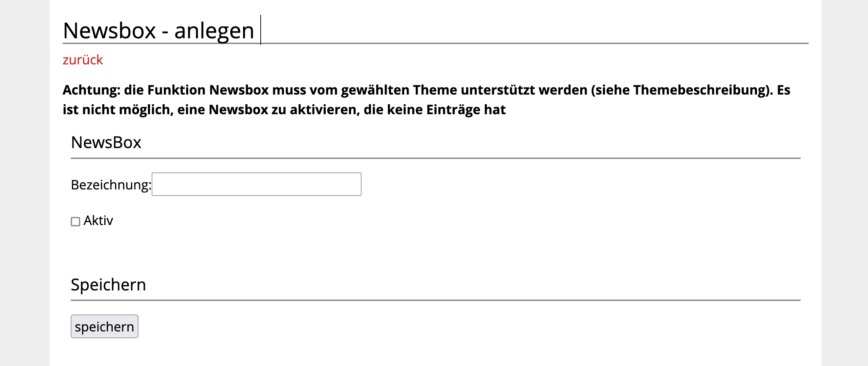Click the Speichern section heading

(x=108, y=285)
